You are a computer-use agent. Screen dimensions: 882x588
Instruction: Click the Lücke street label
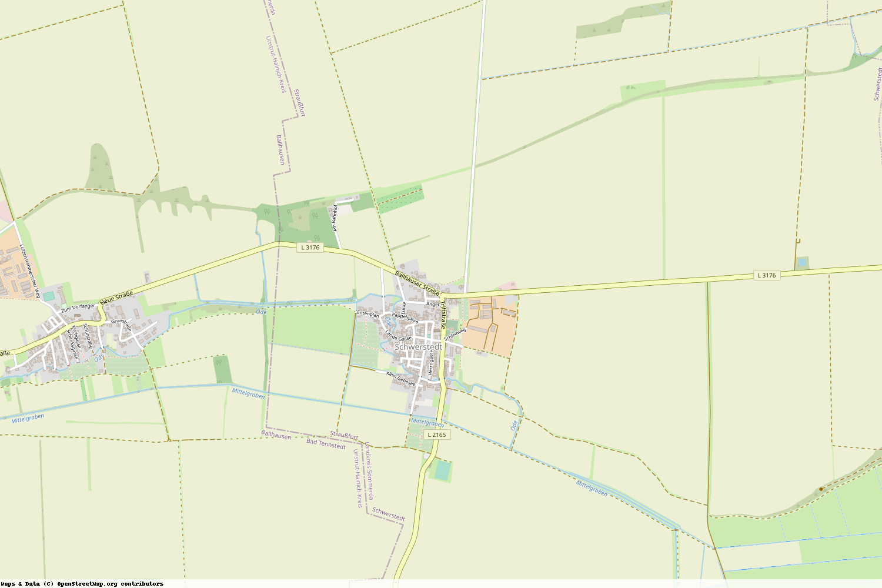click(x=404, y=307)
